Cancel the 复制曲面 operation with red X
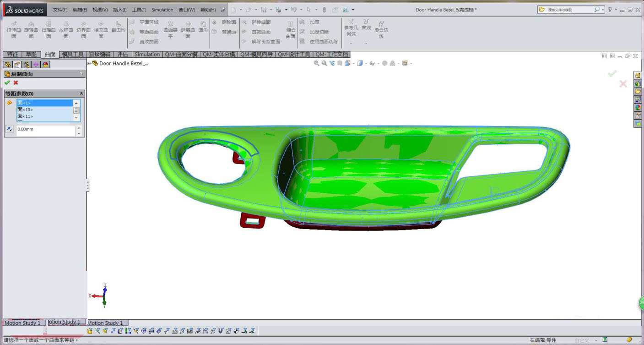The height and width of the screenshot is (345, 644). (x=16, y=82)
